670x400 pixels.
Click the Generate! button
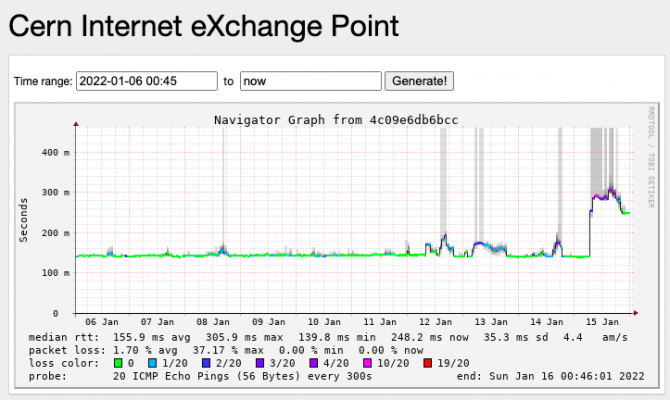coord(419,81)
